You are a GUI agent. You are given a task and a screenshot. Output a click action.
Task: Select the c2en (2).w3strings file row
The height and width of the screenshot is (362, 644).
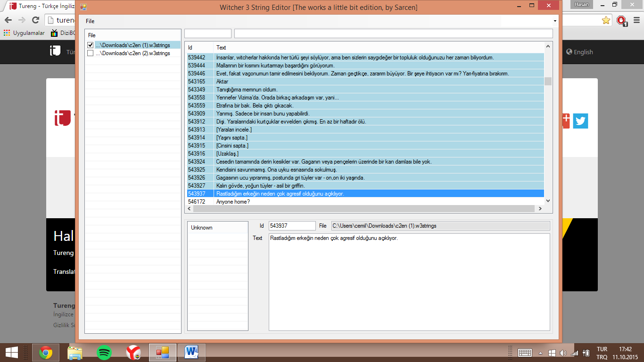point(133,53)
